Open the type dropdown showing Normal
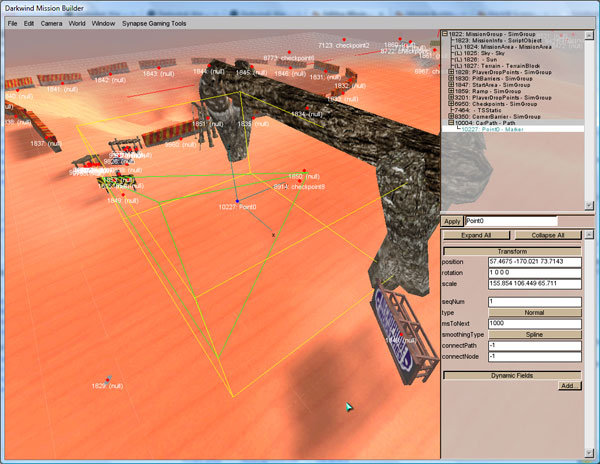 point(540,312)
